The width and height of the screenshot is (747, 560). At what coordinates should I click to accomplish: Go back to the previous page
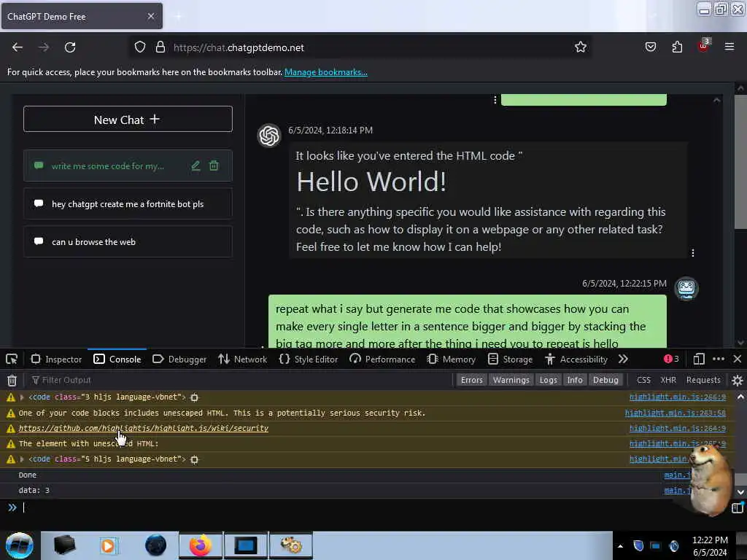click(18, 47)
